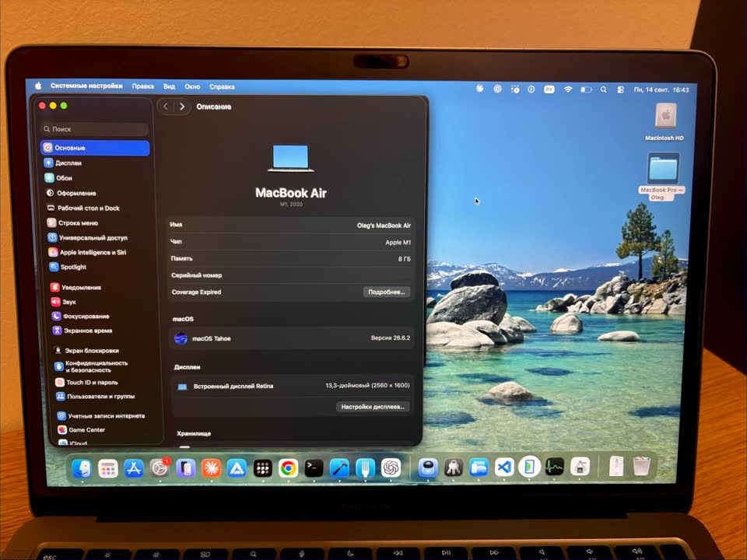The height and width of the screenshot is (560, 747).
Task: Open Системные настройки app menu
Action: [86, 86]
